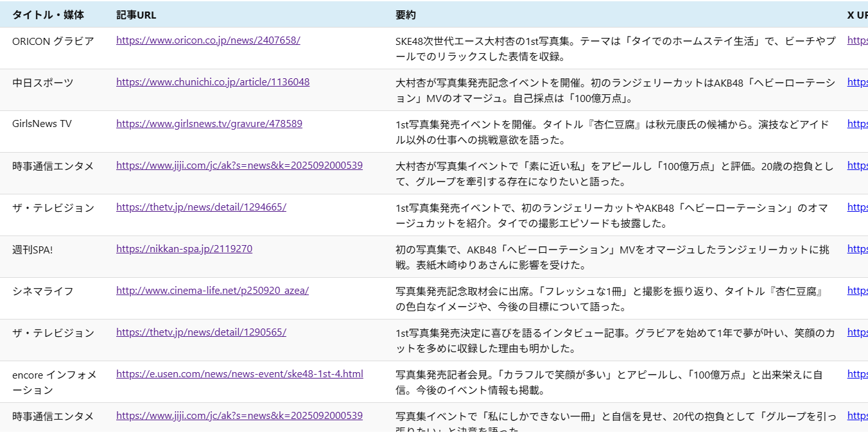Viewport: 868px width, 435px height.
Task: Click the 要約 column header
Action: (405, 15)
